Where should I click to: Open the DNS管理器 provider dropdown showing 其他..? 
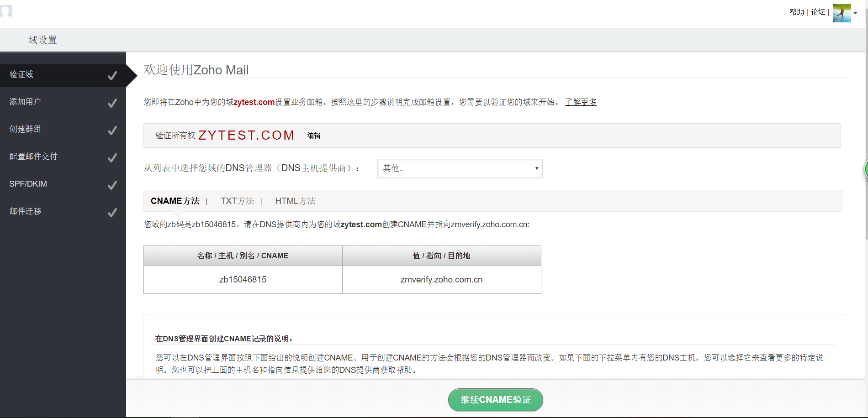click(460, 168)
